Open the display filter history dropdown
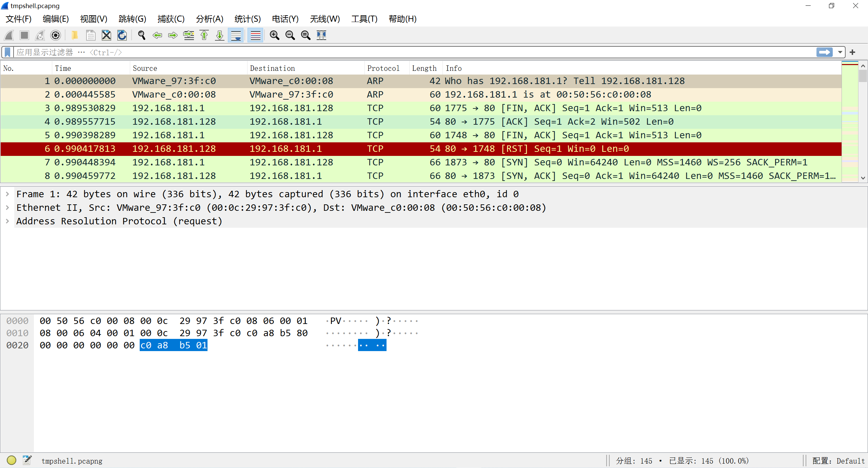The width and height of the screenshot is (868, 468). pyautogui.click(x=840, y=52)
